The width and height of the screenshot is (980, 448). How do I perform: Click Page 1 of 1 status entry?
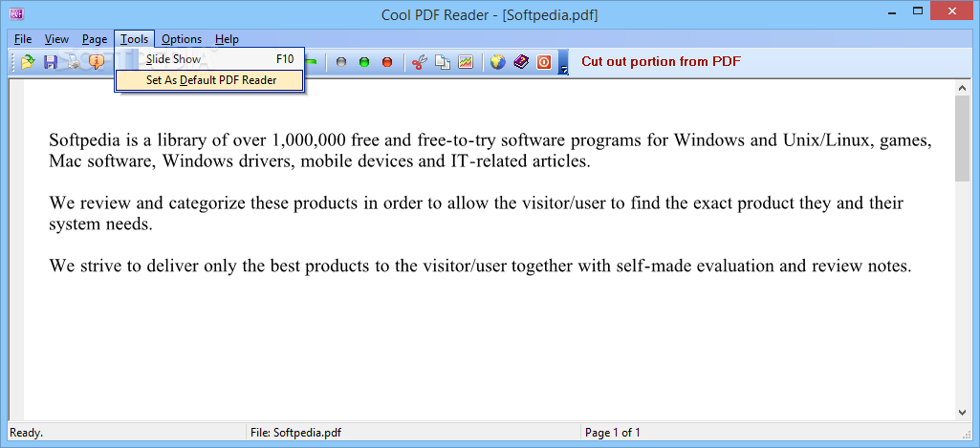613,433
